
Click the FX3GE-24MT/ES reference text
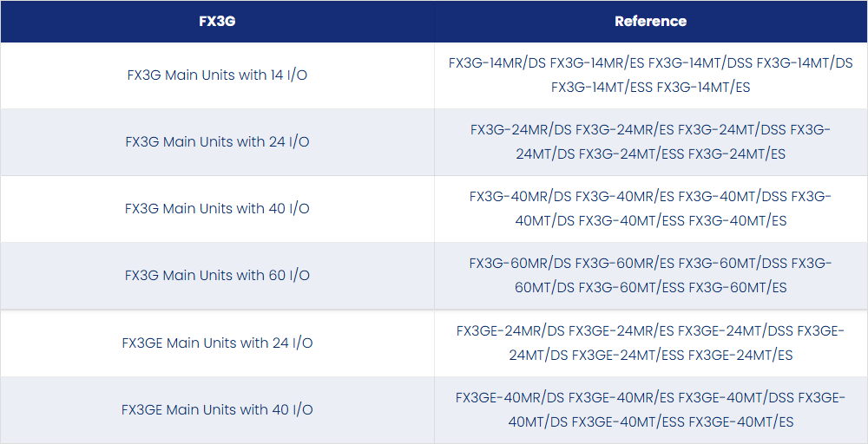(x=740, y=356)
